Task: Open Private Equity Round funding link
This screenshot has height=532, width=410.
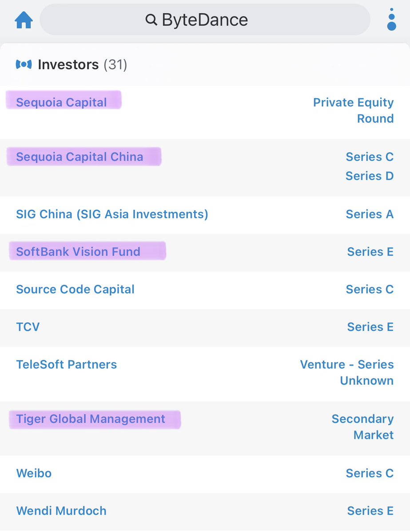Action: (353, 110)
